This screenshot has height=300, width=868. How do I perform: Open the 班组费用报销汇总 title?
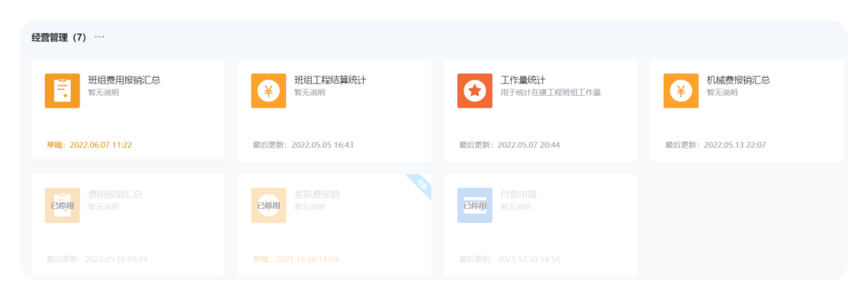[x=125, y=80]
